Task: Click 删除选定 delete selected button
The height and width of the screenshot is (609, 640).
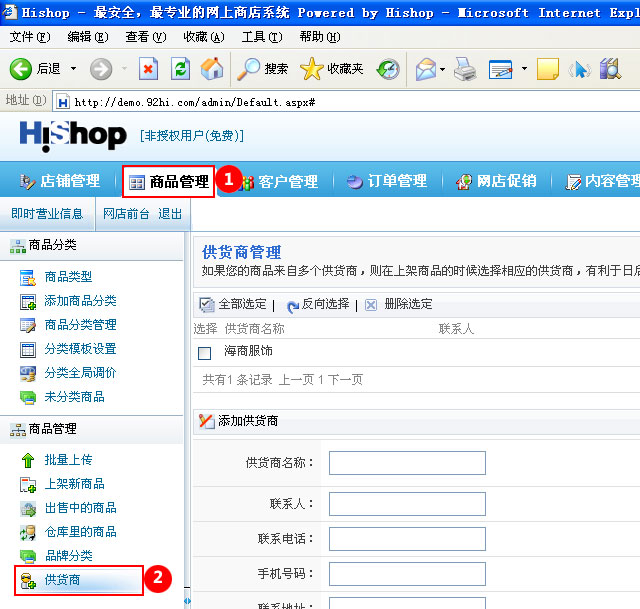Action: (398, 304)
